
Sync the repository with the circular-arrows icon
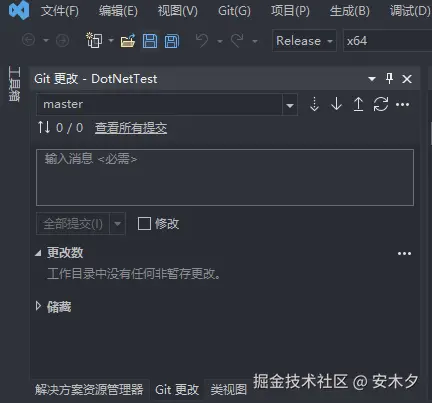point(380,104)
